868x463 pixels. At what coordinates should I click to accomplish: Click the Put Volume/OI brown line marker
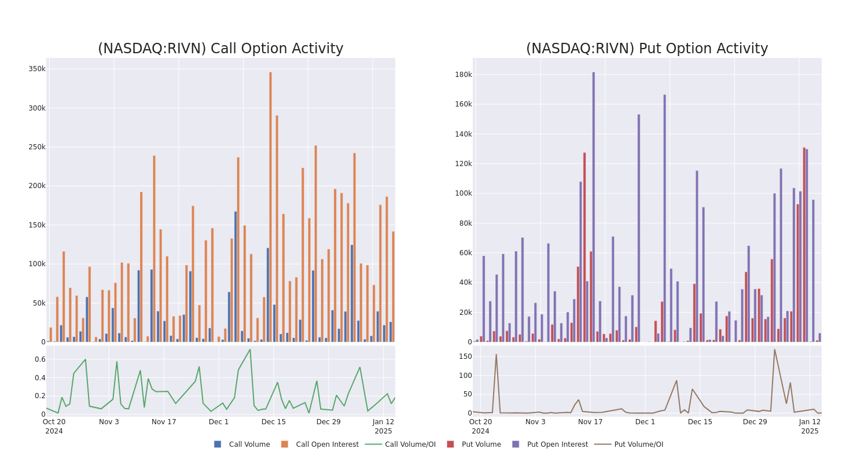point(603,444)
